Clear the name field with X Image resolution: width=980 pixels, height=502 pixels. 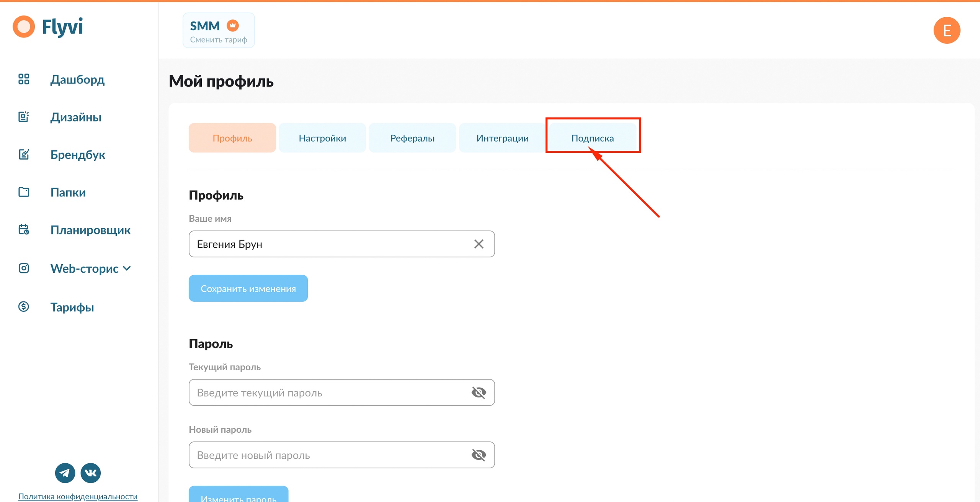(x=479, y=244)
